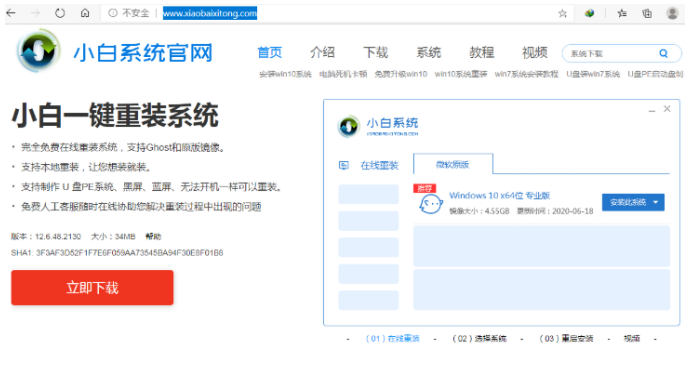Click the 小白系统 app window logo
This screenshot has height=371, width=688.
pos(348,126)
